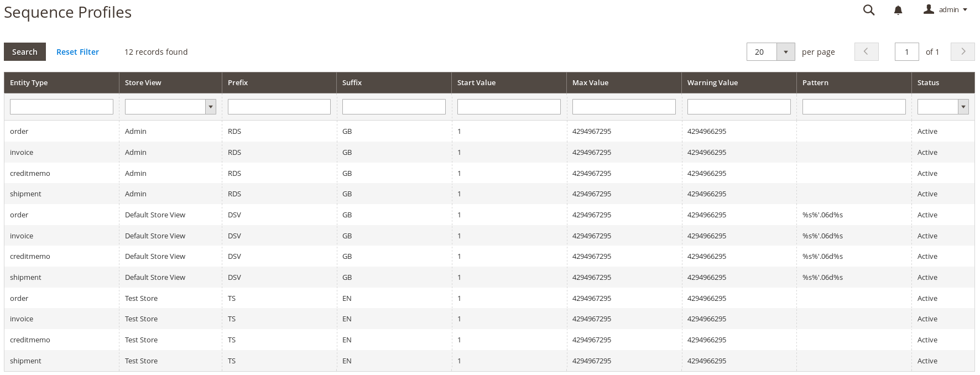Open the Store View filter dropdown
Viewport: 980px width, 375px height.
(x=170, y=107)
